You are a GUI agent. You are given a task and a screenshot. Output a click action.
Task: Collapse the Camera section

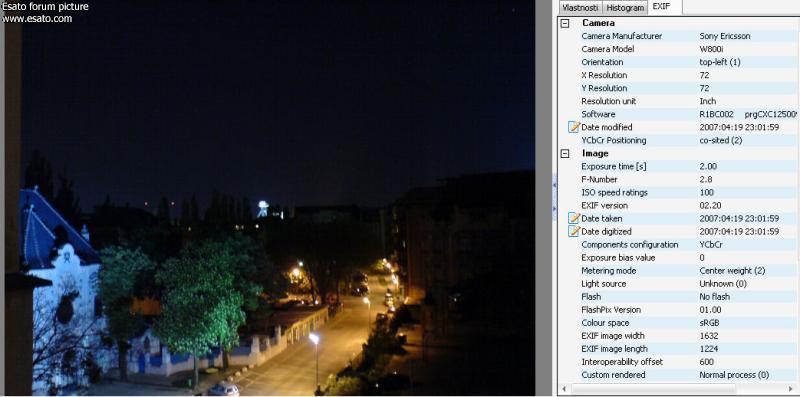coord(565,23)
